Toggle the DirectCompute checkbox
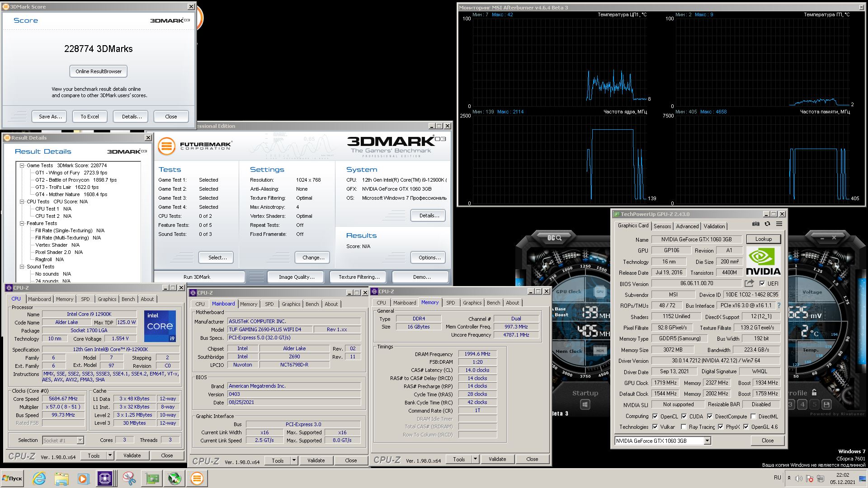This screenshot has height=488, width=868. pyautogui.click(x=710, y=416)
